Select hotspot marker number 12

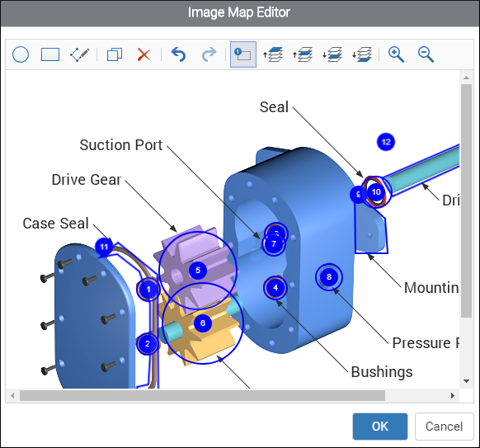click(386, 142)
